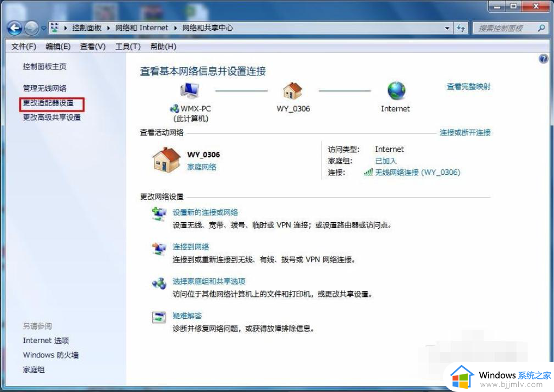Expand the arrow after 控制面板 in breadcrumb
Viewport: 554px width, 392px height.
pyautogui.click(x=108, y=28)
